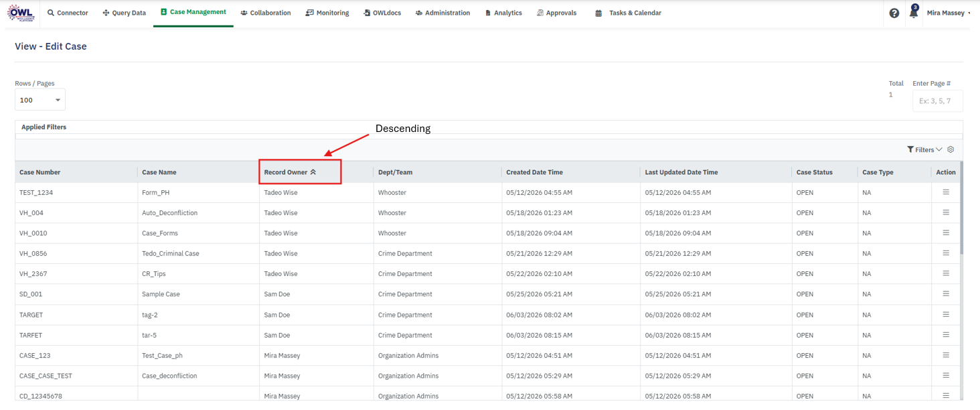Open the Approvals page
Screen dimensions: 980x410
pyautogui.click(x=556, y=13)
